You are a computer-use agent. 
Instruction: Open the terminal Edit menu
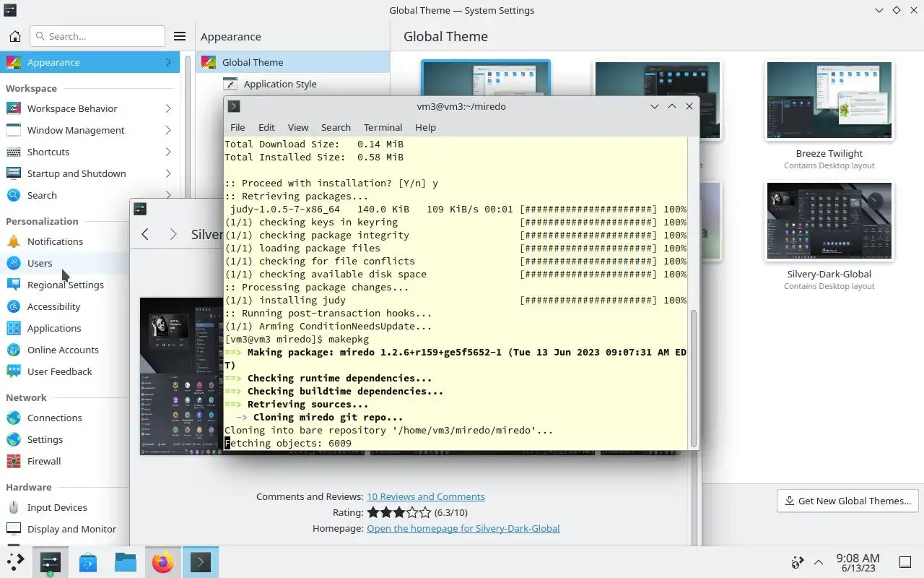266,127
